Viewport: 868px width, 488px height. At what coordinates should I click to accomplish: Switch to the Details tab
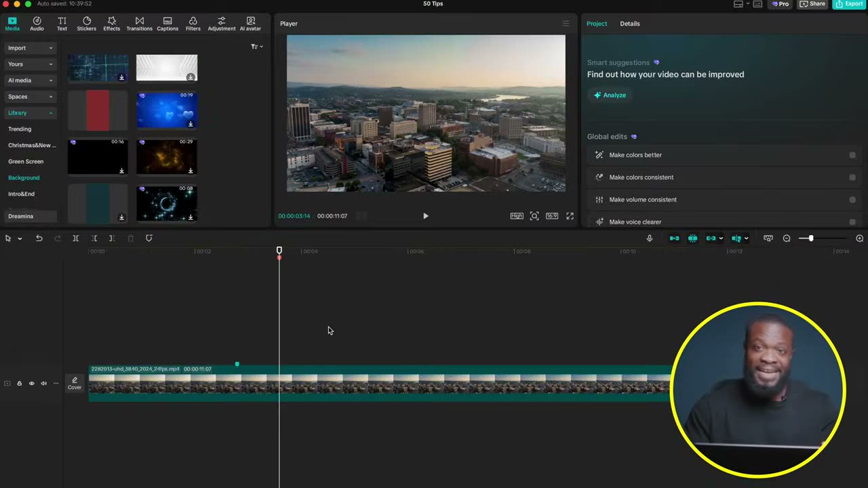(x=630, y=24)
